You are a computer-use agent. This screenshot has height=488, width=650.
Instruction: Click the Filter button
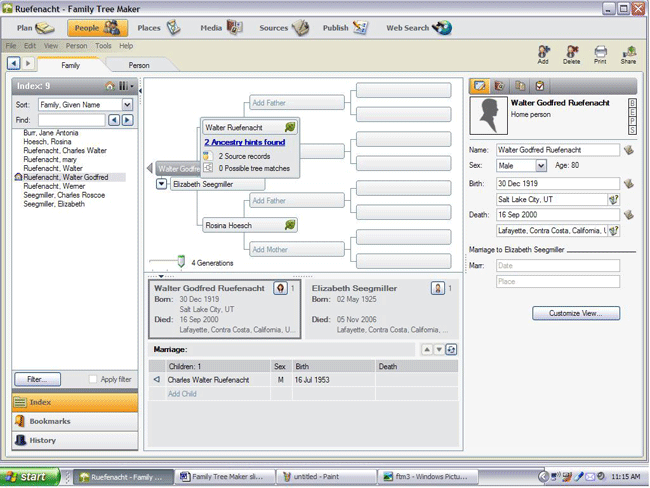coord(37,379)
